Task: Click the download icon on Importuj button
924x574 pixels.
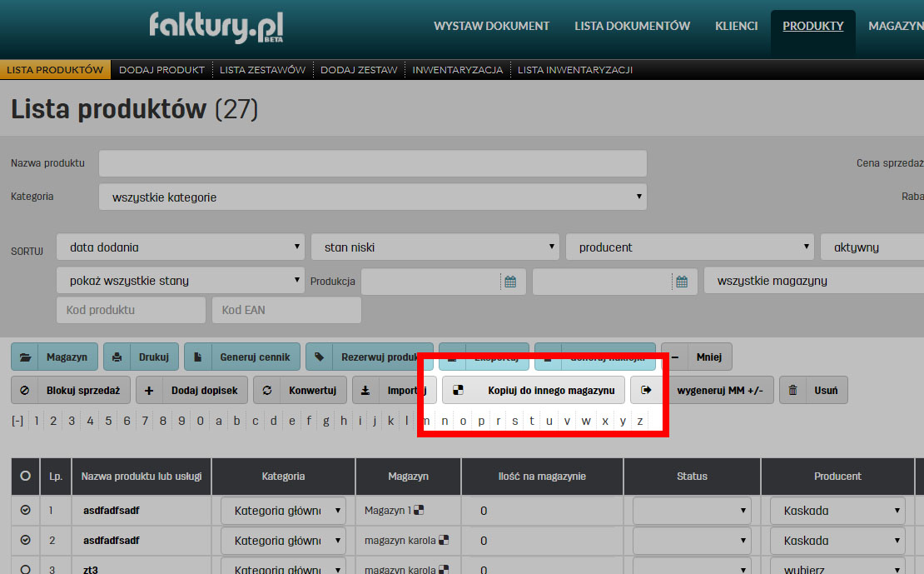Action: click(x=365, y=389)
